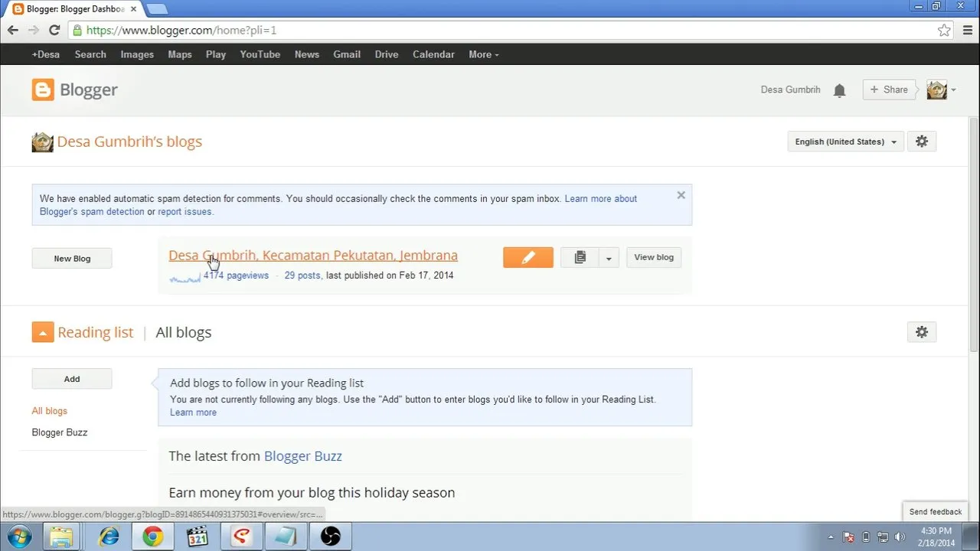Open Desa Gumbrih, Kecamatan Pekutatan, Jembrana blog
The image size is (980, 551).
tap(313, 256)
